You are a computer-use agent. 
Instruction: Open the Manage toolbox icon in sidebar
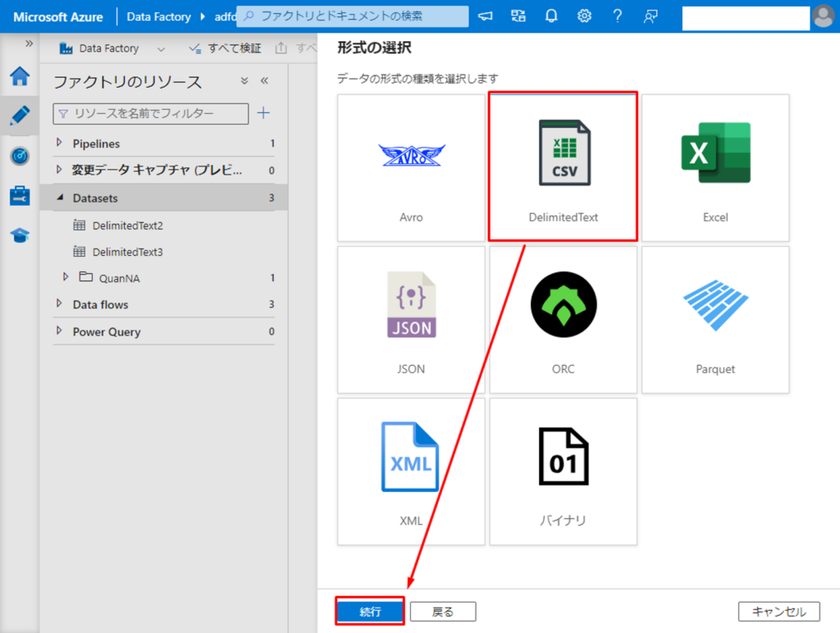tap(20, 195)
